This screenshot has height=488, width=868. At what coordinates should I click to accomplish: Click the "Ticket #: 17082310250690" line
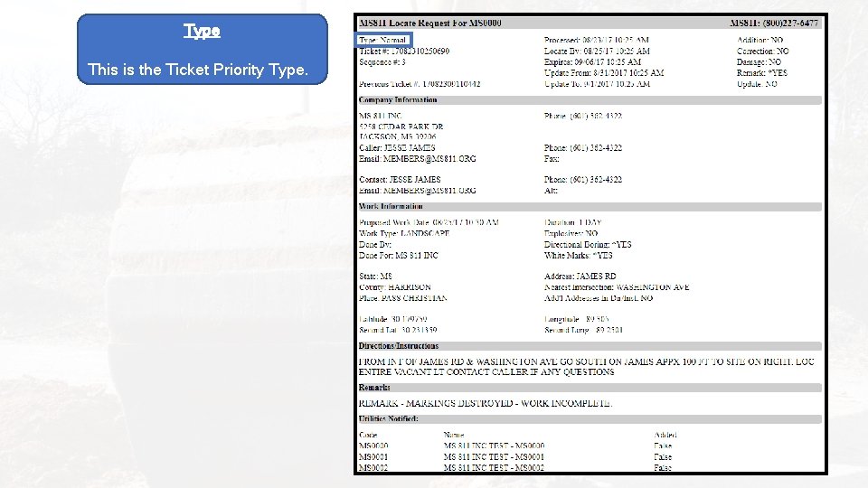[x=404, y=51]
